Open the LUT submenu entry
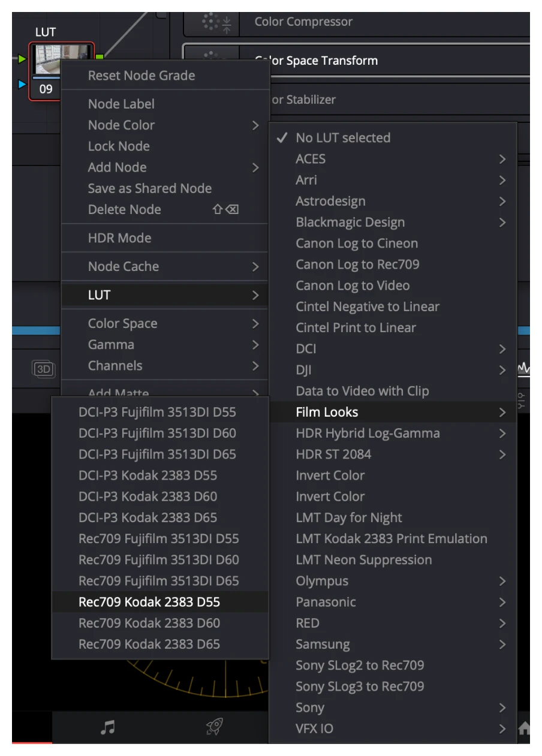This screenshot has width=542, height=756. [x=165, y=295]
